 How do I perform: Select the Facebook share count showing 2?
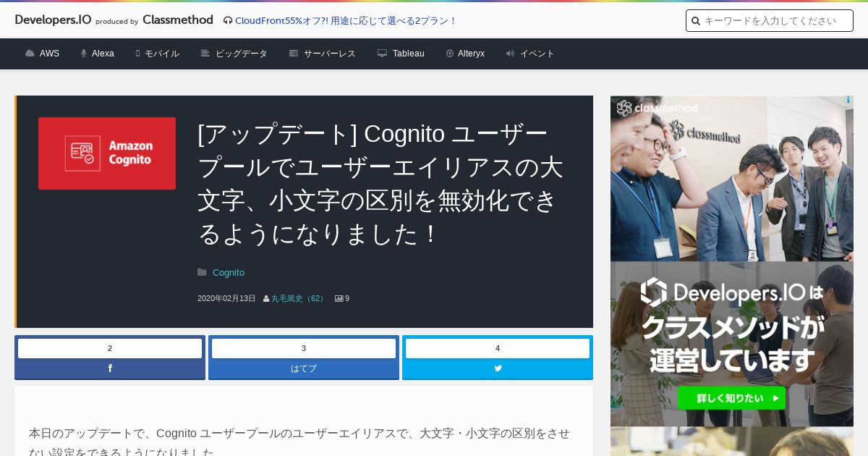click(110, 348)
